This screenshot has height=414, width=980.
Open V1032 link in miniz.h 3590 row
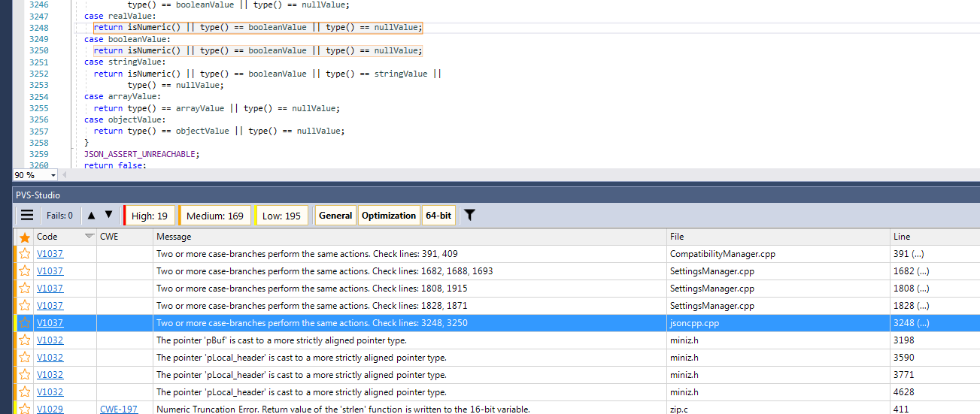click(50, 358)
